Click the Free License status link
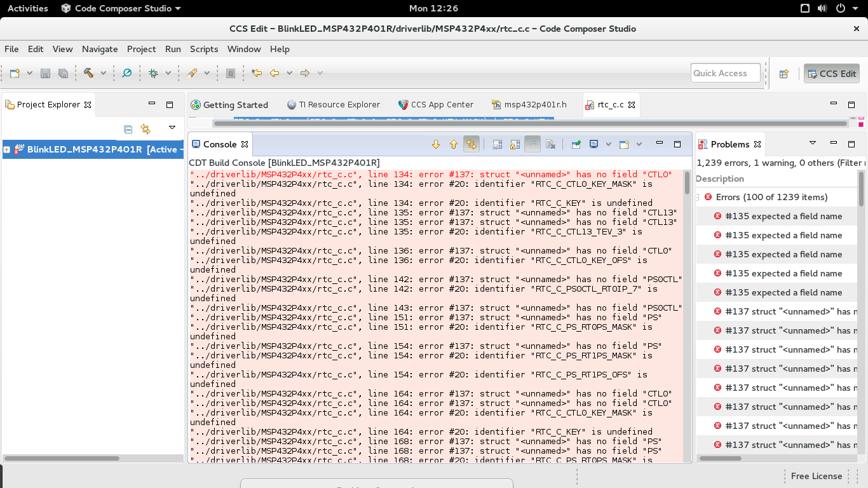Screen dimensions: 868x488 click(x=817, y=476)
